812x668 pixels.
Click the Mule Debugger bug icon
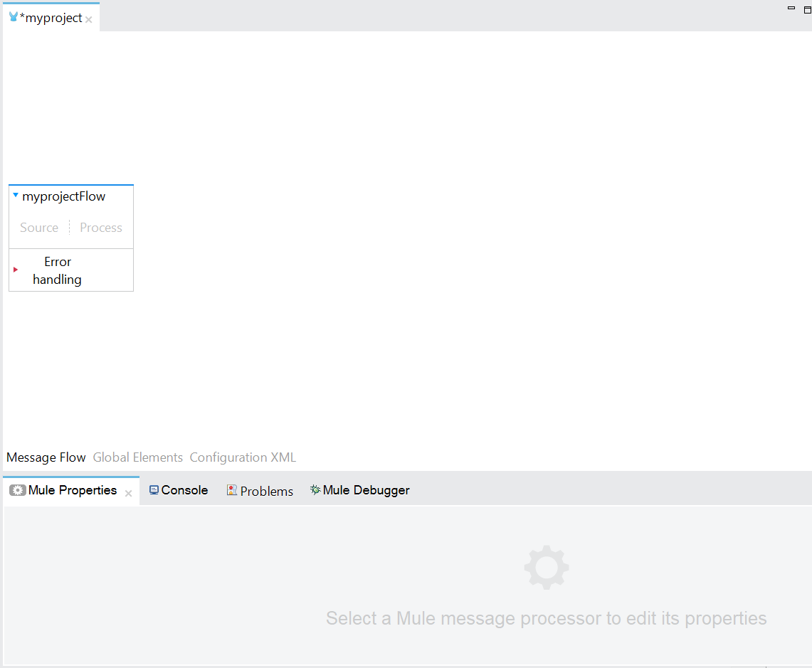click(315, 489)
